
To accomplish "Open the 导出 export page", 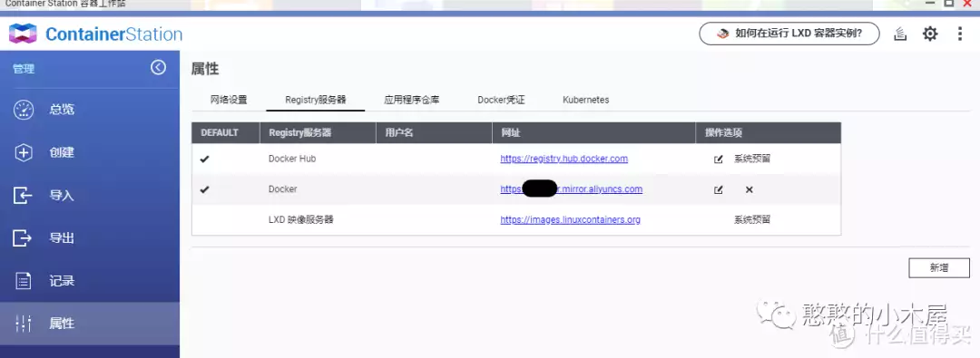I will tap(90, 238).
